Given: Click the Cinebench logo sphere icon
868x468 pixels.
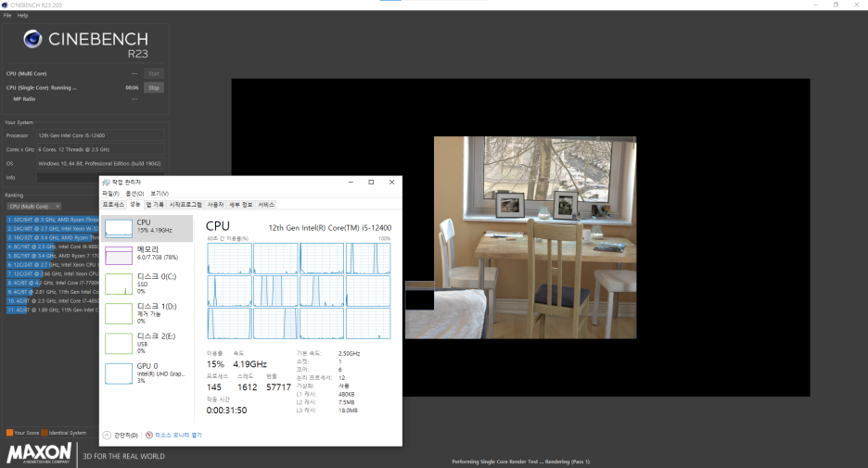Looking at the screenshot, I should click(32, 39).
